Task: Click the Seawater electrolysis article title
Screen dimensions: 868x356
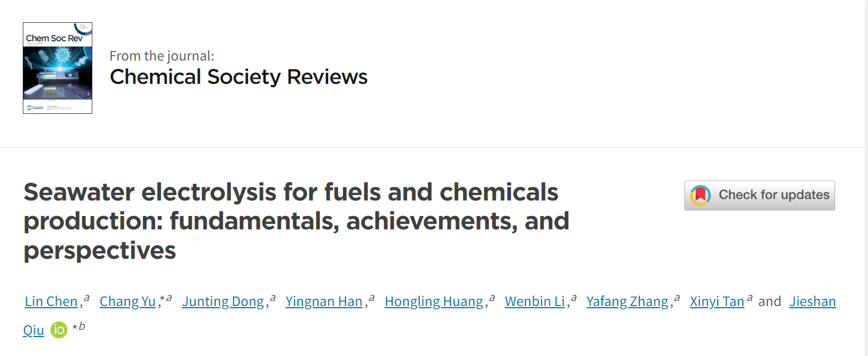Action: click(x=296, y=222)
